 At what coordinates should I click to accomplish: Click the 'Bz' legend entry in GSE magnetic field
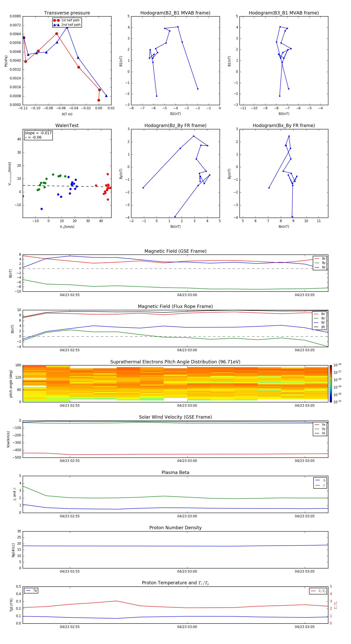320,268
